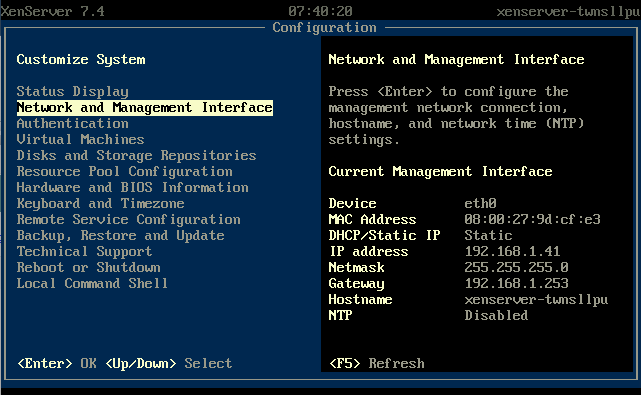The height and width of the screenshot is (395, 641).
Task: Select Remote Service Configuration
Action: point(128,220)
